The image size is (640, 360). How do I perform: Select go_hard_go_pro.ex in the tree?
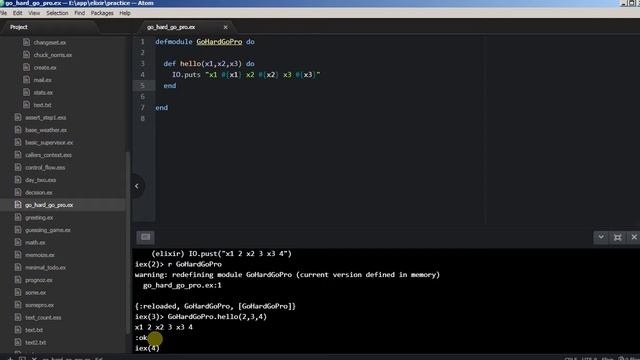coord(49,205)
